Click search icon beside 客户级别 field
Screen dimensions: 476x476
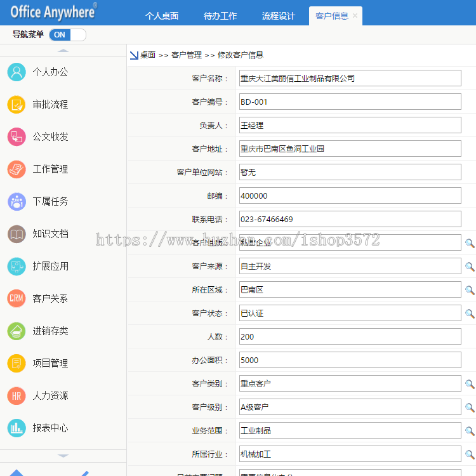[x=470, y=407]
